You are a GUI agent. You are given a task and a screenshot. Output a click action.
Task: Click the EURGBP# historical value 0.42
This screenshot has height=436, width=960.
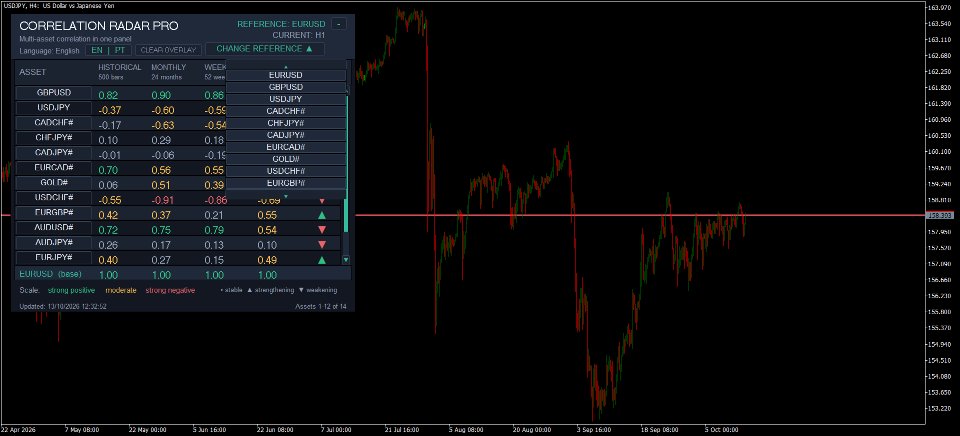108,215
